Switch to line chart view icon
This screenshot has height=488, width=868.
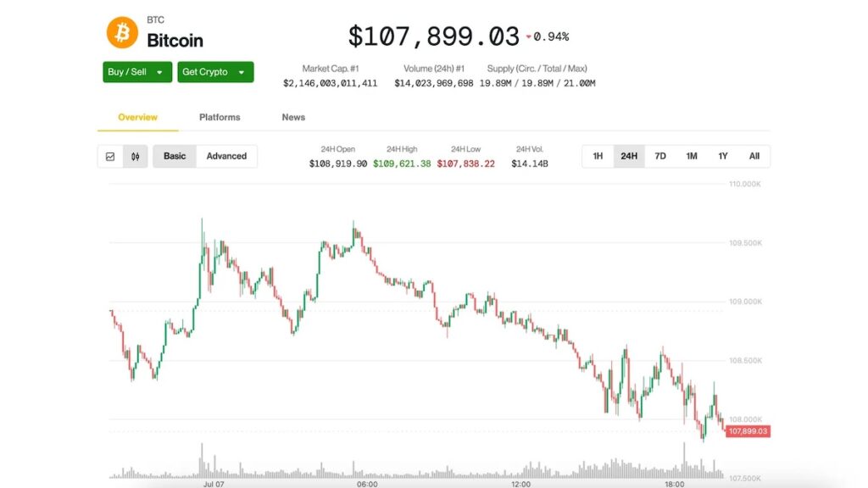coord(110,157)
